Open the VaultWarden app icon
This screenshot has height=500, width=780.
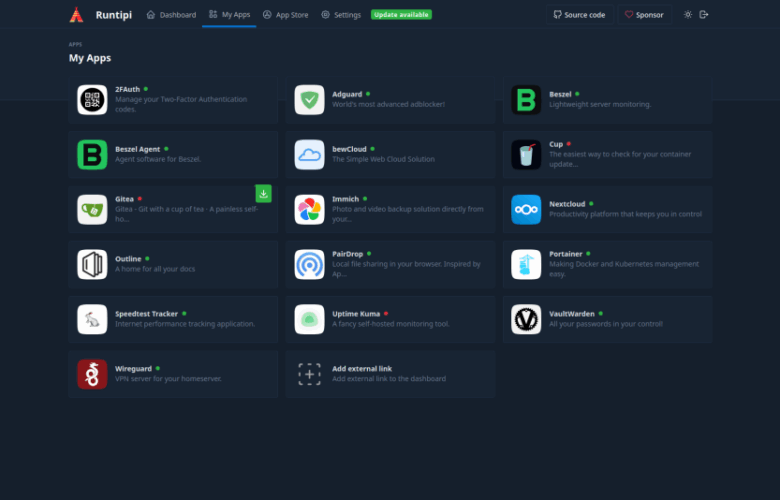(x=526, y=319)
